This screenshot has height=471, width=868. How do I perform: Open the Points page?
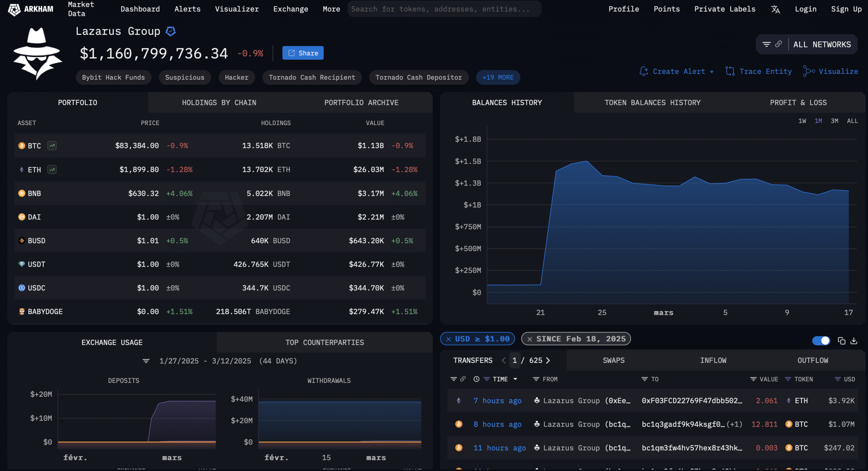click(x=667, y=9)
